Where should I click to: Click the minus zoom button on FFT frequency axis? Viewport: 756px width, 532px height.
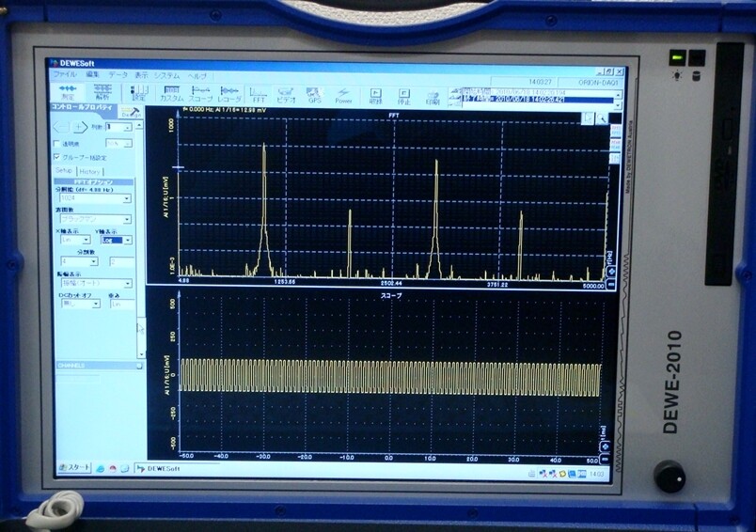(611, 285)
